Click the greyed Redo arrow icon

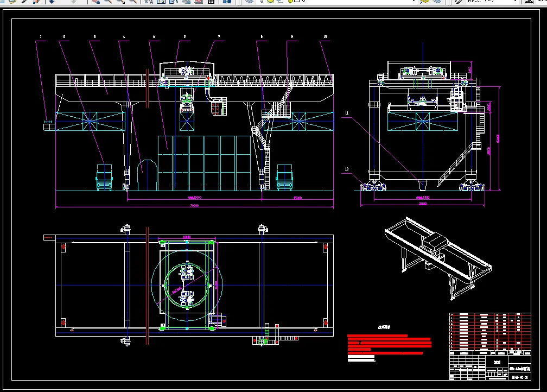74,2
